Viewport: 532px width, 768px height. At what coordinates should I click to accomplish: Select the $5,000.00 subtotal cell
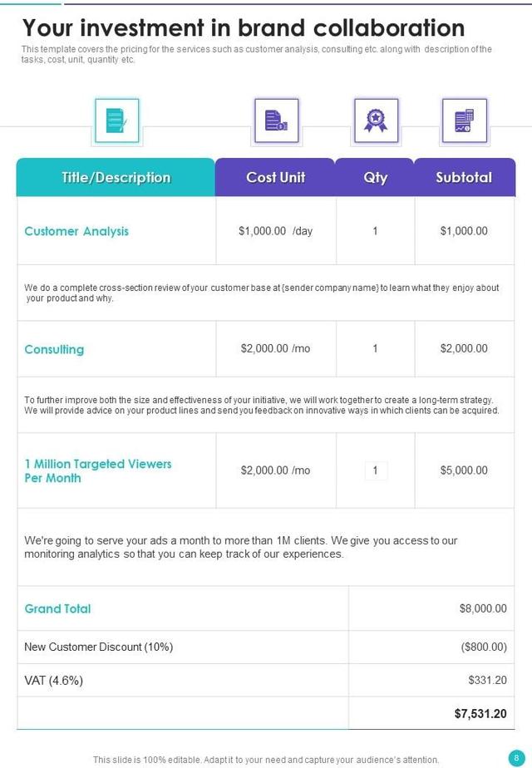(x=464, y=470)
